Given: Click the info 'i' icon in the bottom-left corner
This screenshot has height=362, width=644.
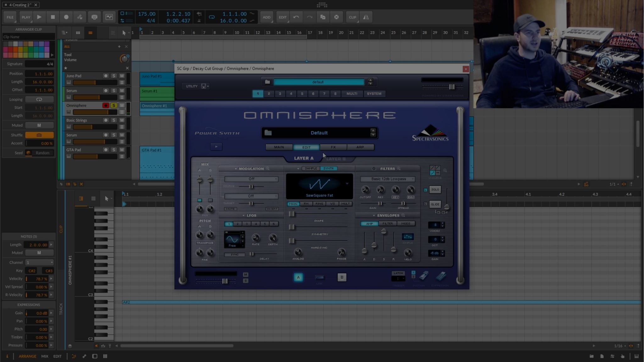Looking at the screenshot, I should coord(7,356).
